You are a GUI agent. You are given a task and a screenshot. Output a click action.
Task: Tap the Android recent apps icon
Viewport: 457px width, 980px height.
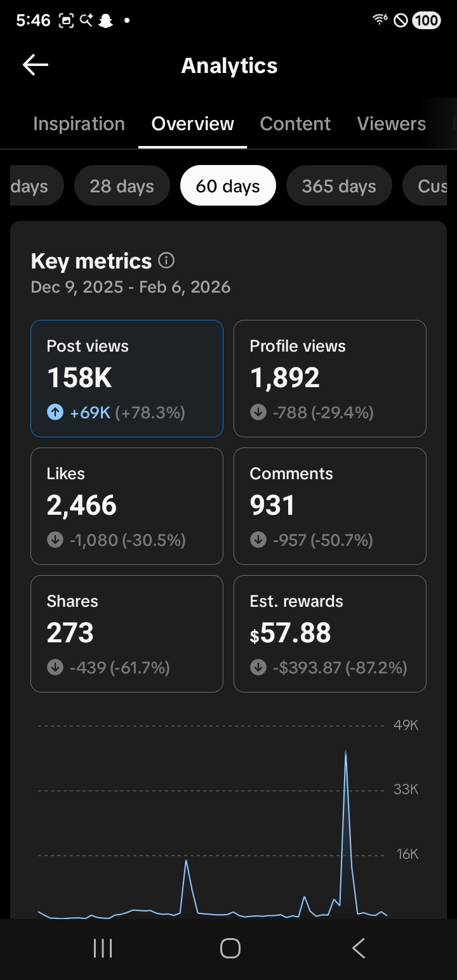coord(103,948)
